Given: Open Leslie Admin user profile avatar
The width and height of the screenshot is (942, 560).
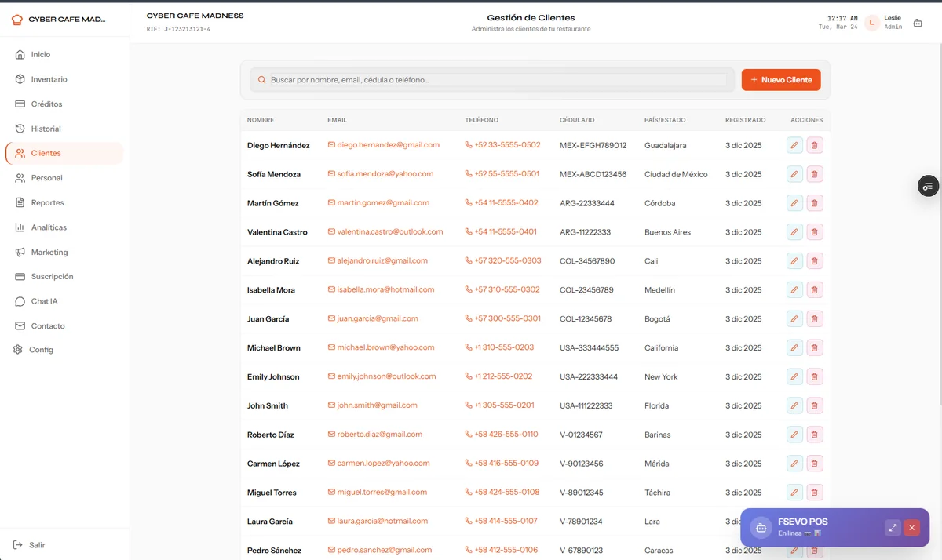Looking at the screenshot, I should point(871,23).
